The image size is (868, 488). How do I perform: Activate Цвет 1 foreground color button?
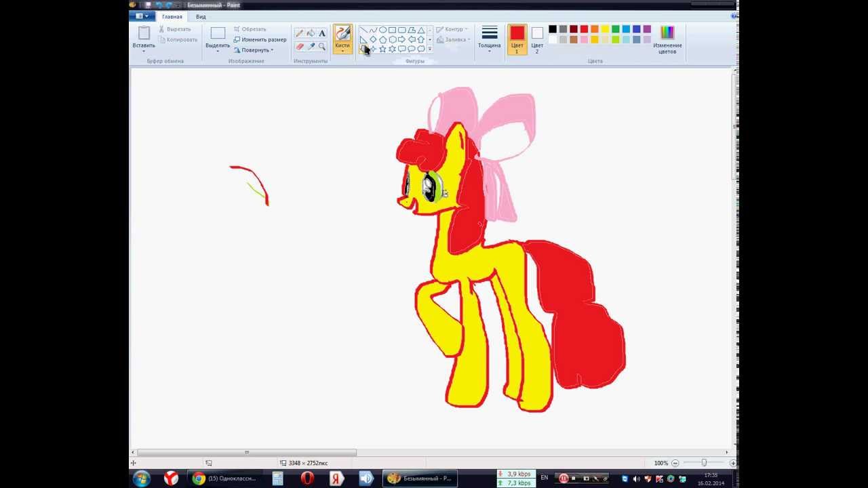pos(517,40)
